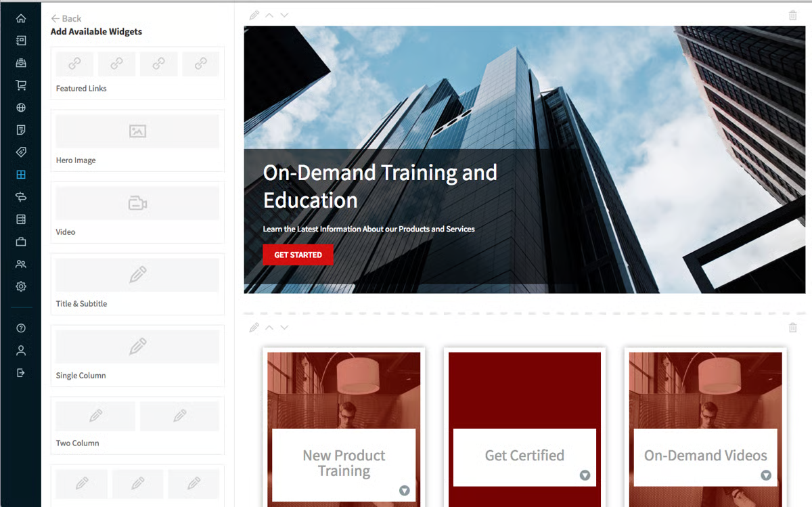Select the highlighted widgets grid icon

[20, 174]
